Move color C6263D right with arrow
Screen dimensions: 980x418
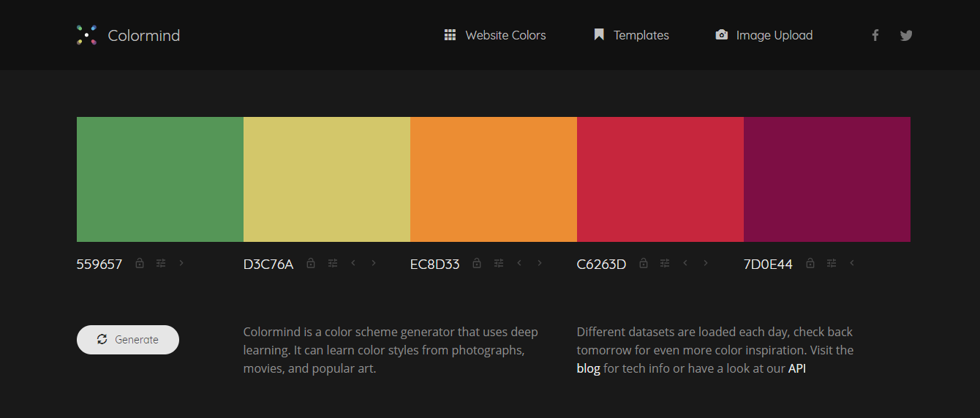tap(706, 263)
